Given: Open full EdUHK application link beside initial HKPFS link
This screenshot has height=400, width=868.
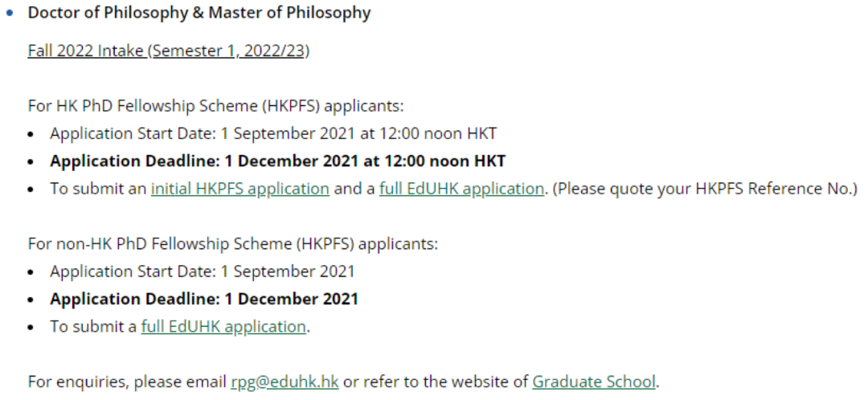Looking at the screenshot, I should pyautogui.click(x=461, y=189).
